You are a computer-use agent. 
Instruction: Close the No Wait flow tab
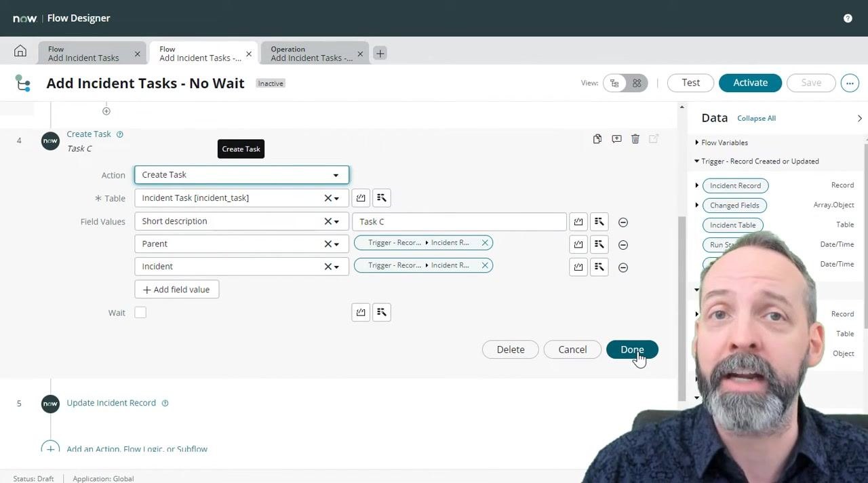pyautogui.click(x=249, y=54)
